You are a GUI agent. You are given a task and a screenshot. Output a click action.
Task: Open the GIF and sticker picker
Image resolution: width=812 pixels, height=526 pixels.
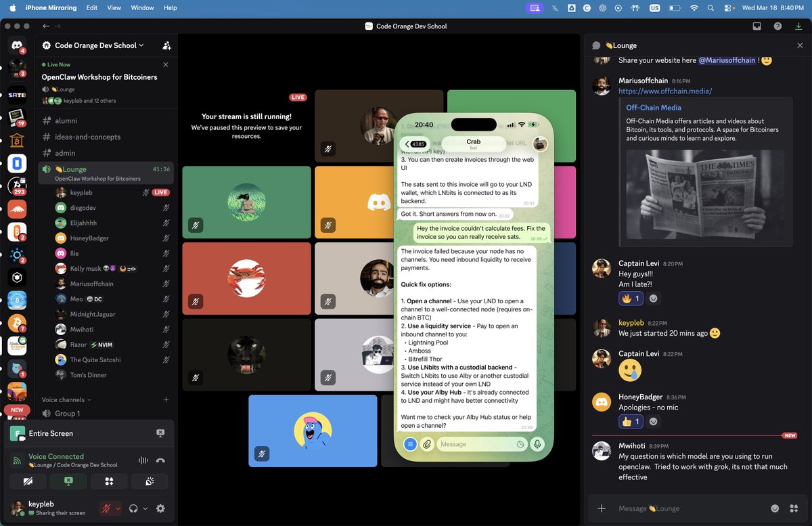click(794, 508)
